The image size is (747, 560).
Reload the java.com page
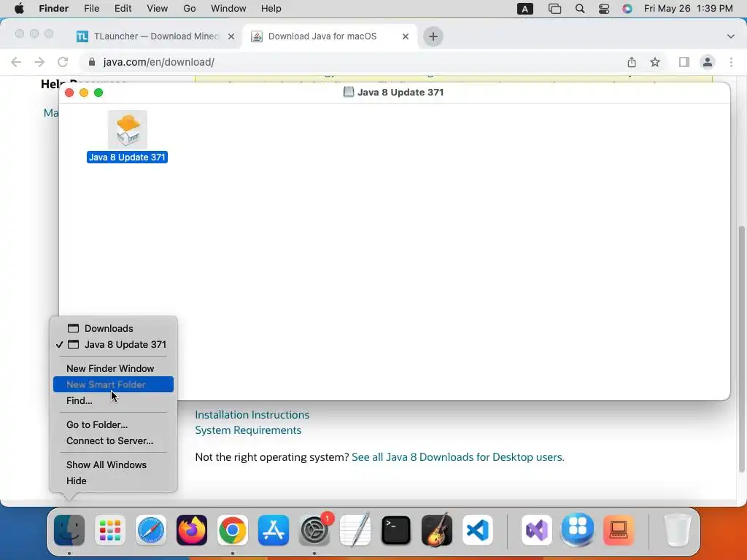(63, 62)
